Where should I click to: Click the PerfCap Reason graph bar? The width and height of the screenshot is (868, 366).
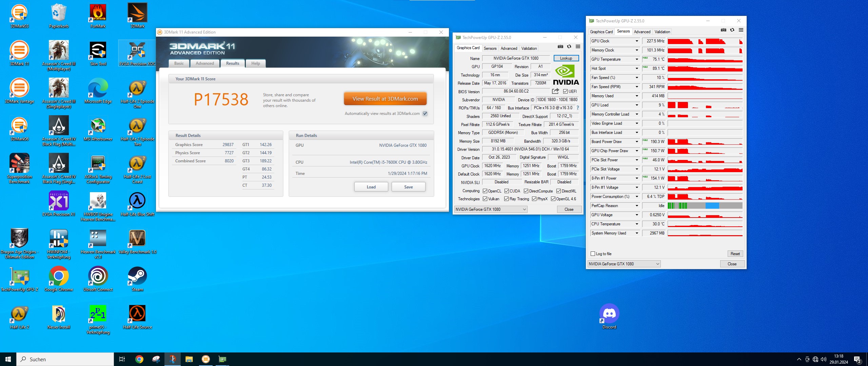(705, 205)
